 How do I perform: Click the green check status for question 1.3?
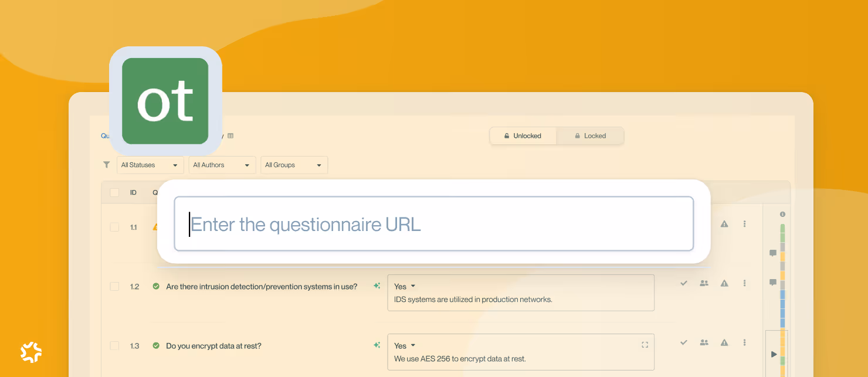pos(156,345)
